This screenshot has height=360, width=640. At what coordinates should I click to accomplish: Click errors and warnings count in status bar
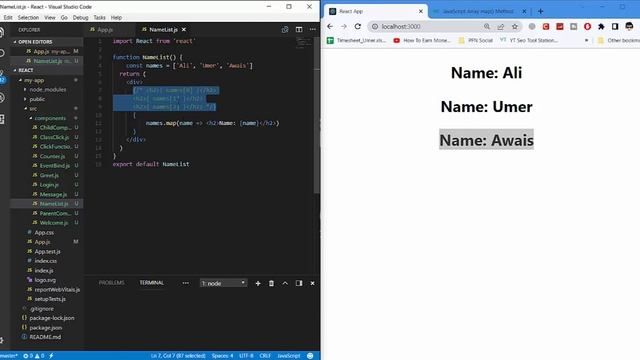tap(33, 356)
